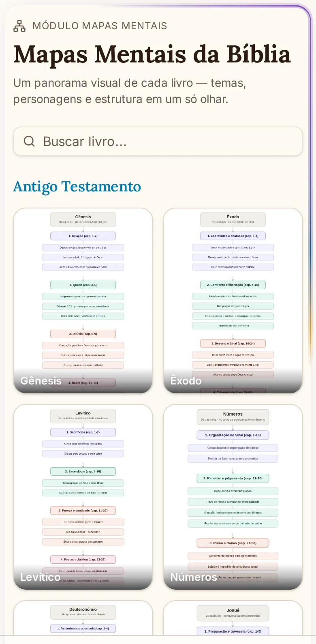316x644 pixels.
Task: Focus the Buscar livro search field
Action: [158, 141]
